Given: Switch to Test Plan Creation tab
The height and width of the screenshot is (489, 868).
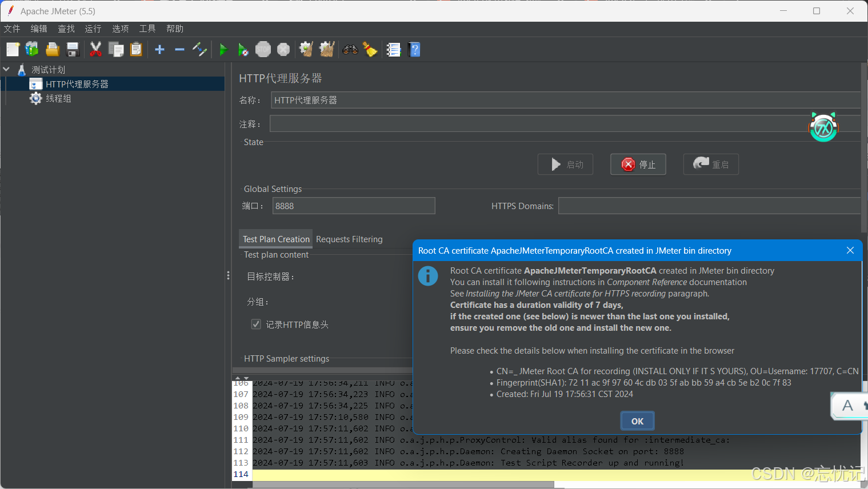Looking at the screenshot, I should point(276,239).
